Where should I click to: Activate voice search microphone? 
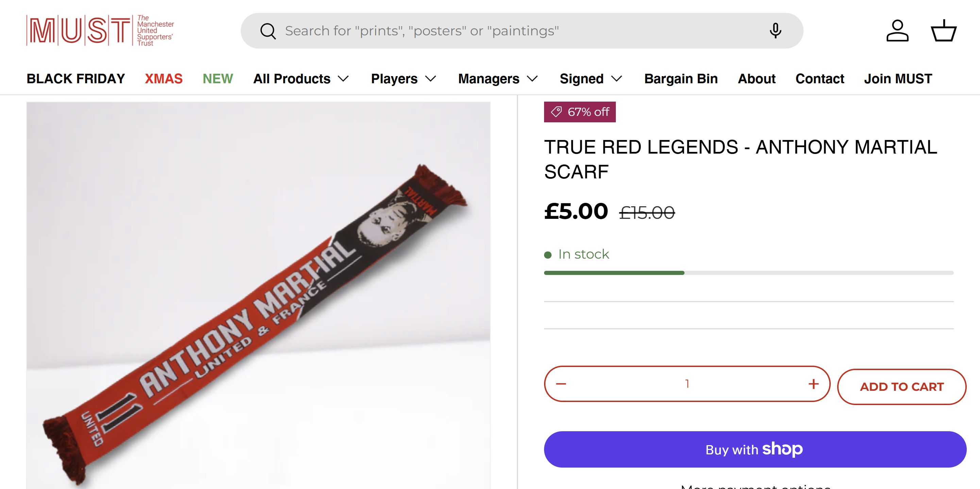(x=775, y=31)
